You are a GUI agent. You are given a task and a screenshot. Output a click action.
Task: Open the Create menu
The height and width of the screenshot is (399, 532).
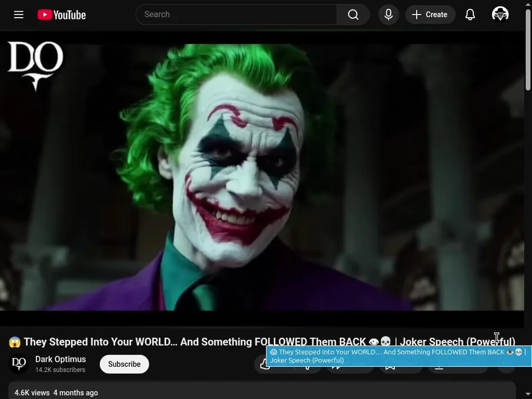[x=430, y=14]
